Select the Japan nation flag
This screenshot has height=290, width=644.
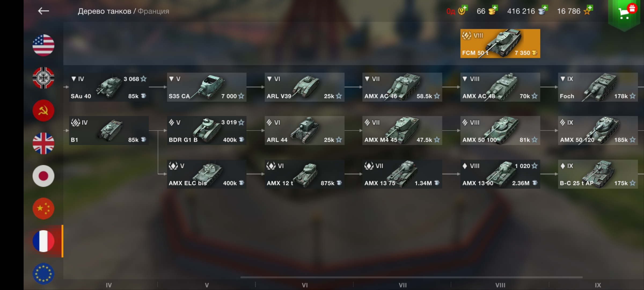click(x=43, y=176)
